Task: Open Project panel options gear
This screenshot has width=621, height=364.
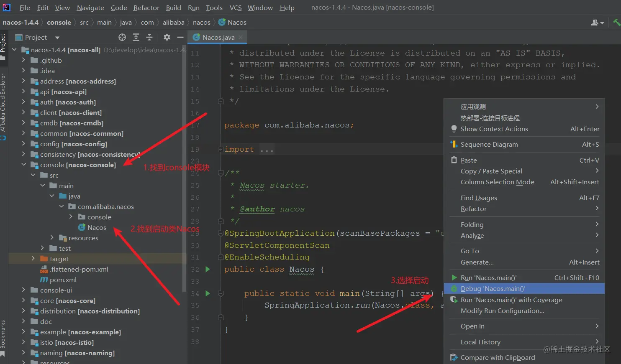Action: click(167, 37)
